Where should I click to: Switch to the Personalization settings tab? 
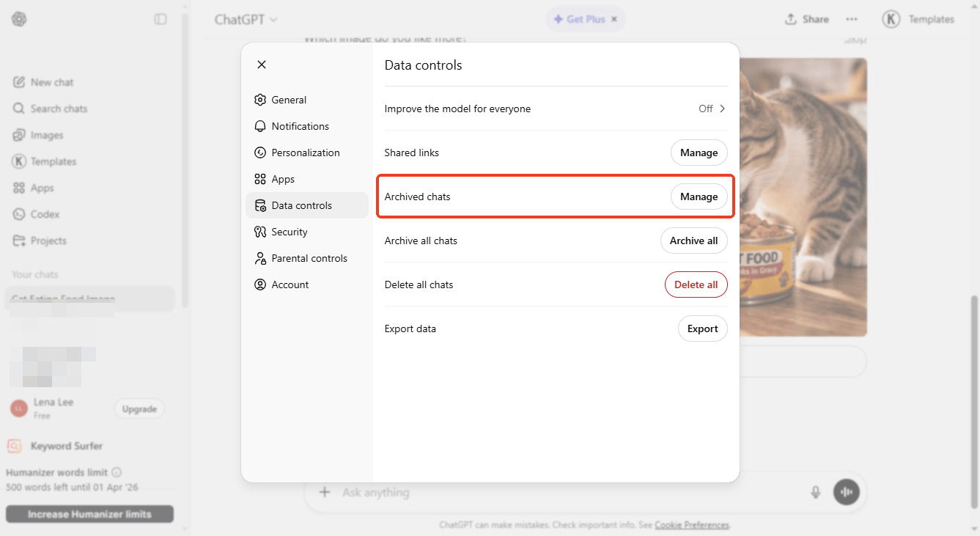(306, 153)
